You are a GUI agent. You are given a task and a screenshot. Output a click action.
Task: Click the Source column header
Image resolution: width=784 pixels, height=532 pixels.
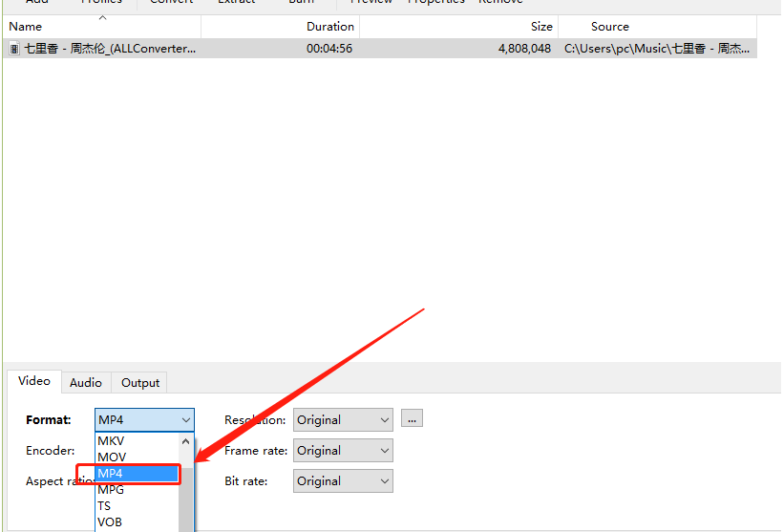pos(658,27)
